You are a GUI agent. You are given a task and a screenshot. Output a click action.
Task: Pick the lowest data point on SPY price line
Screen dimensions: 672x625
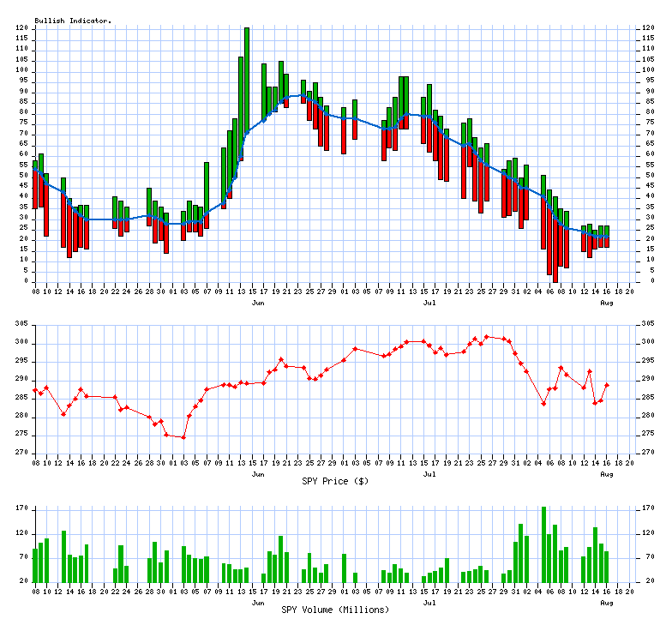pyautogui.click(x=183, y=437)
